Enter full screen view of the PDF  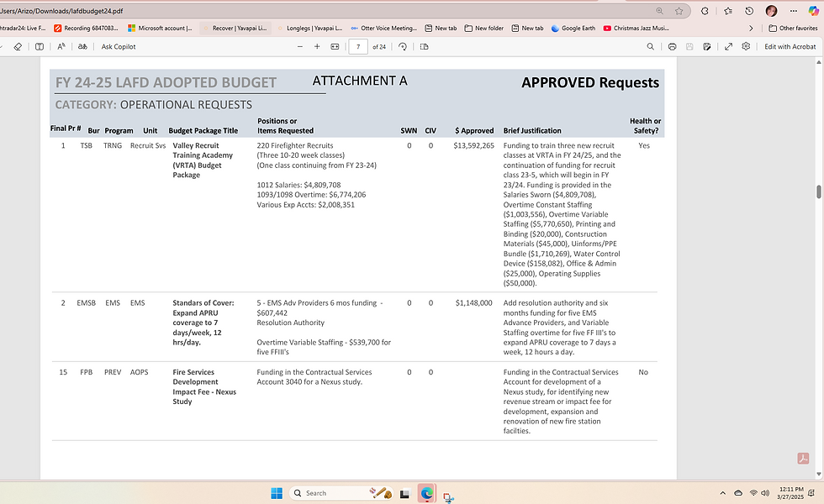coord(728,47)
